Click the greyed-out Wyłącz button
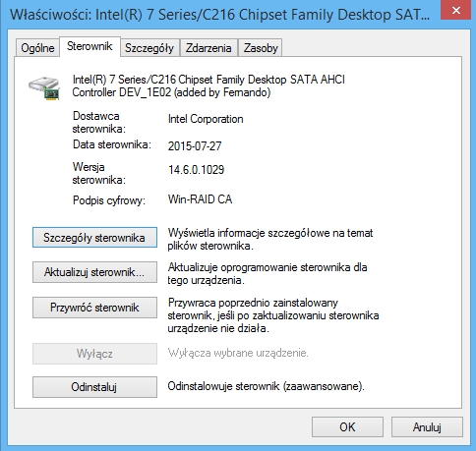The width and height of the screenshot is (476, 451). click(x=94, y=354)
